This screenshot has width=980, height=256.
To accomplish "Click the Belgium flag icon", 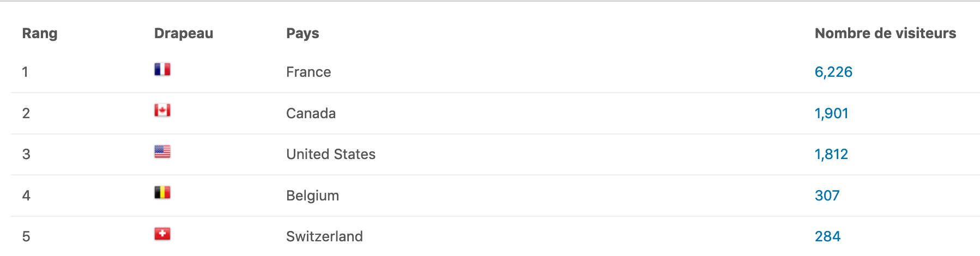I will (x=162, y=192).
